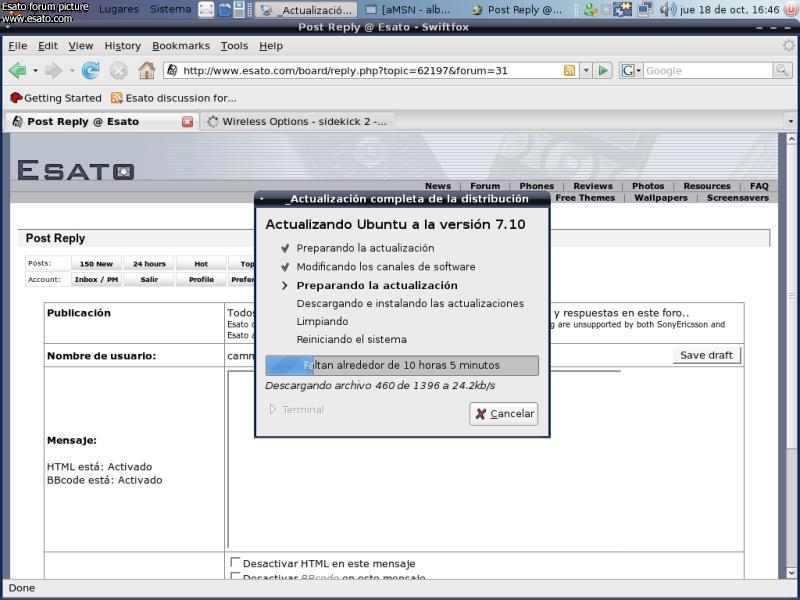This screenshot has width=800, height=600.
Task: Click the Stop loading icon
Action: [x=119, y=71]
